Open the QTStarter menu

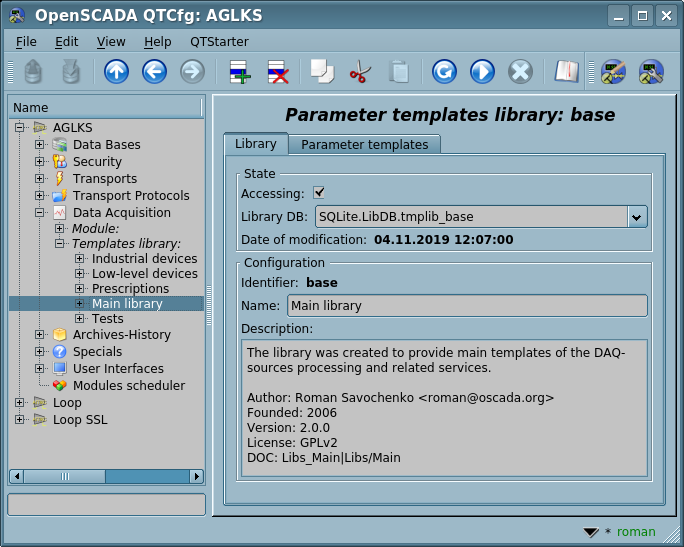pyautogui.click(x=219, y=42)
